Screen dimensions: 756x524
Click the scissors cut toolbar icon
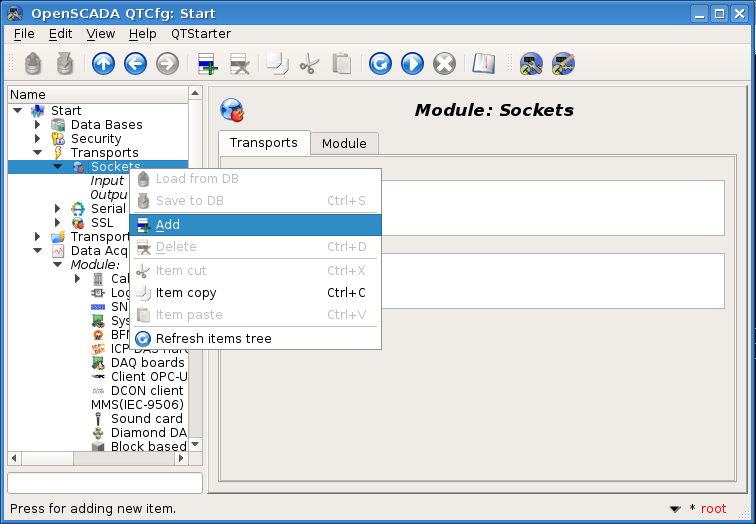click(x=309, y=64)
